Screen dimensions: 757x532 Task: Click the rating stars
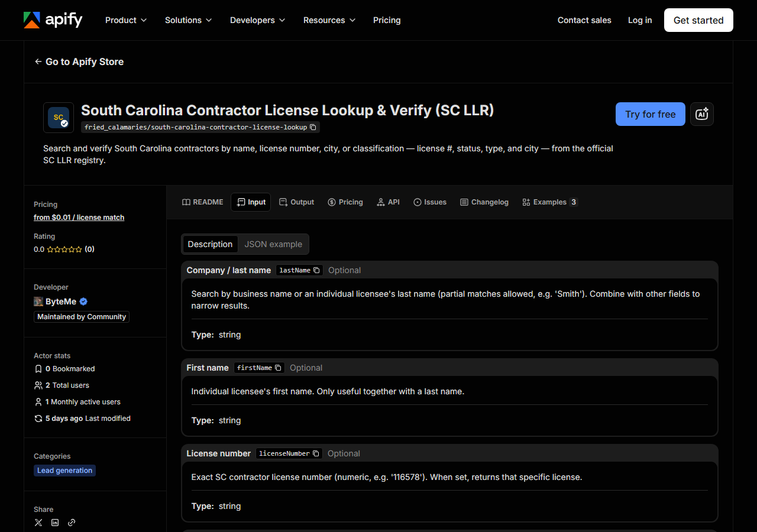(x=64, y=249)
